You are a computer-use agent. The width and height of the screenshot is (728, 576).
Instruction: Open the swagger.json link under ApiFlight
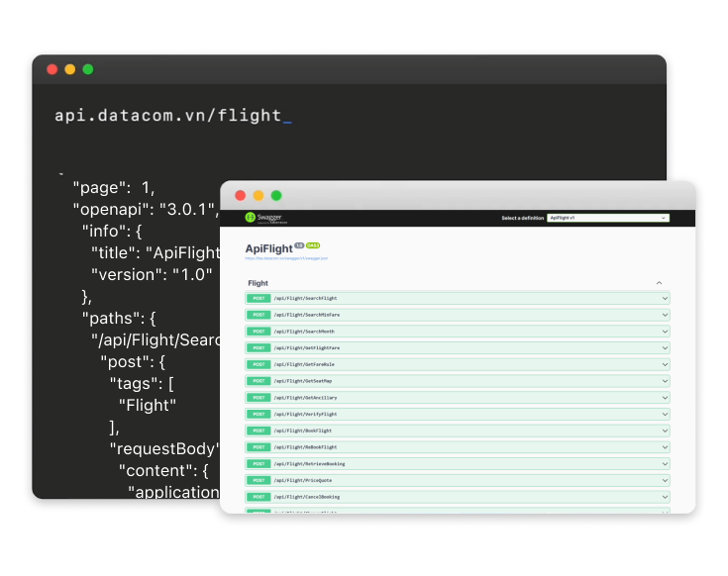286,258
